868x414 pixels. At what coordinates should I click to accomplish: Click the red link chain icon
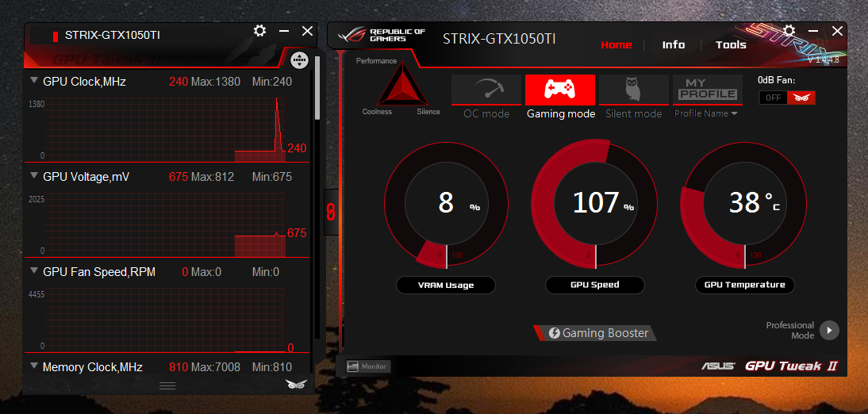(x=331, y=212)
